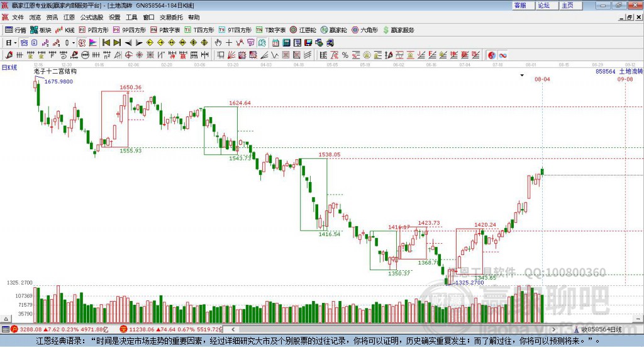644x347 pixels.
Task: Jump to first bar icon
Action: [106, 43]
